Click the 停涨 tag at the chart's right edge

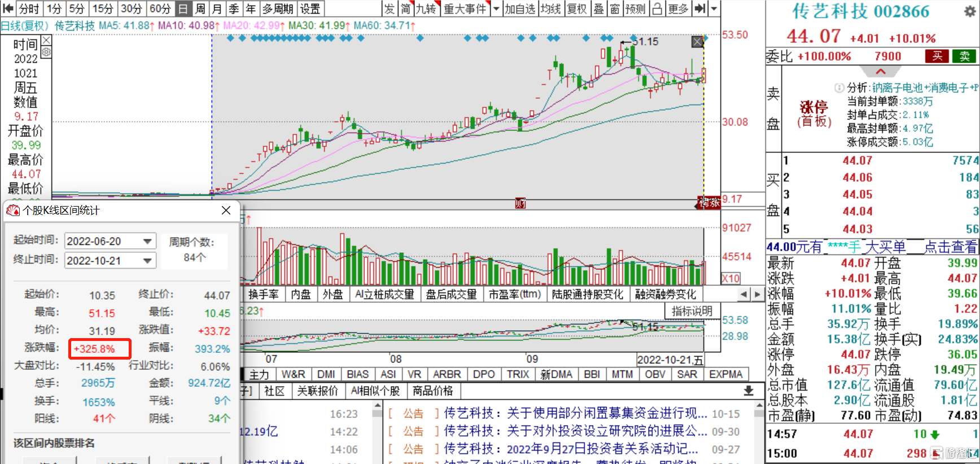[x=709, y=203]
